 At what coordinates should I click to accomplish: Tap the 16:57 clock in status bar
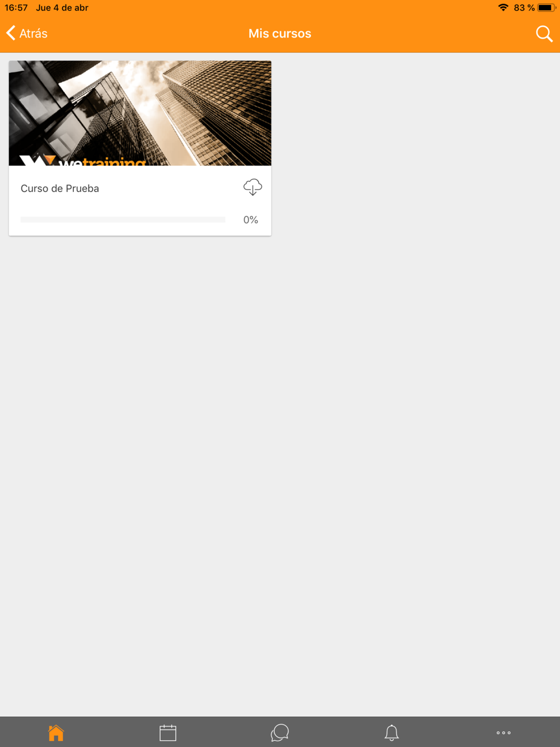pyautogui.click(x=16, y=8)
